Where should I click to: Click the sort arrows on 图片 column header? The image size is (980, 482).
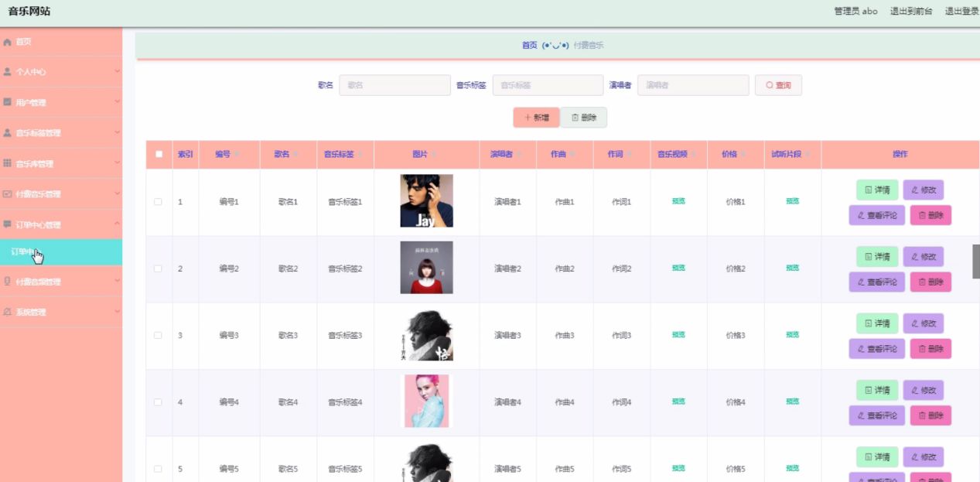click(x=434, y=155)
